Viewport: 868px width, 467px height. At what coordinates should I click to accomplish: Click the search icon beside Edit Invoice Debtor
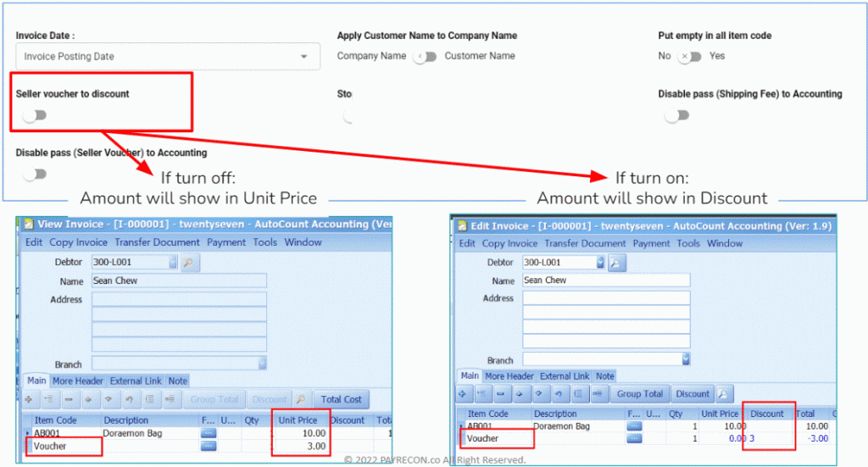pos(616,263)
